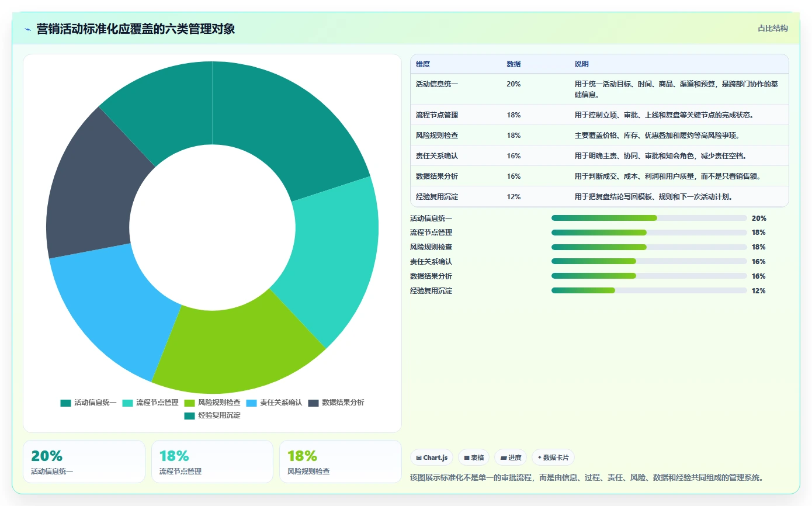Toggle the 责任关系确认 legend item
Viewport: 812px width, 506px height.
pos(274,403)
